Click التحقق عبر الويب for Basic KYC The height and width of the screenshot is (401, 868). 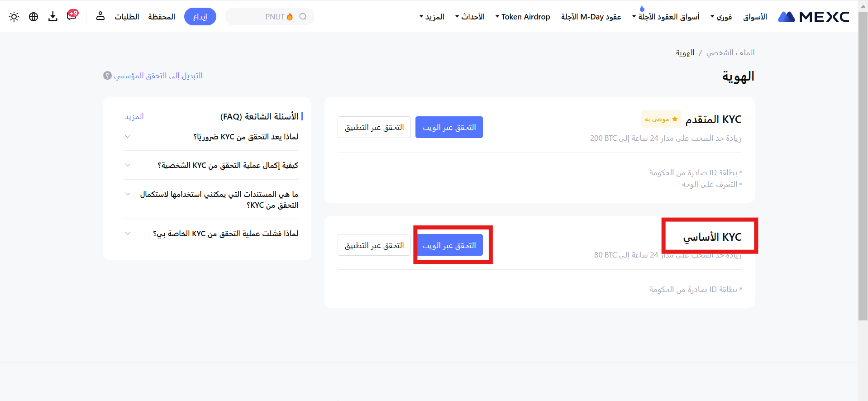[449, 245]
